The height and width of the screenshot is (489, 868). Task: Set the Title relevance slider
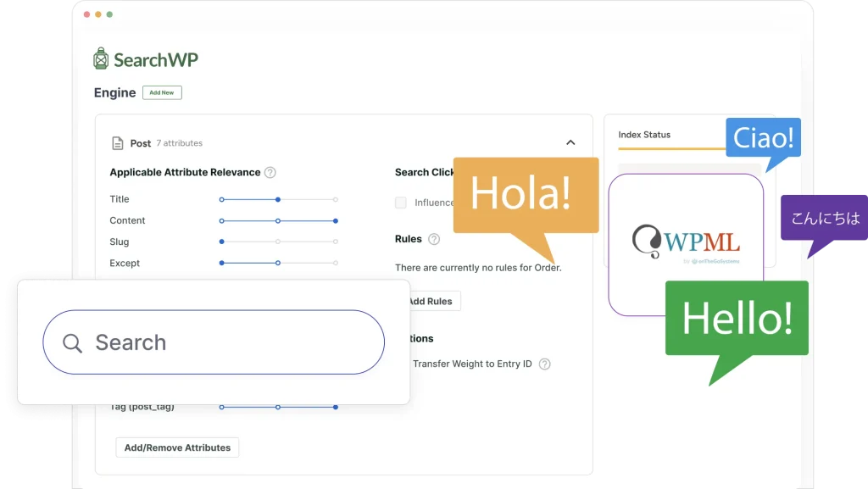(x=278, y=199)
